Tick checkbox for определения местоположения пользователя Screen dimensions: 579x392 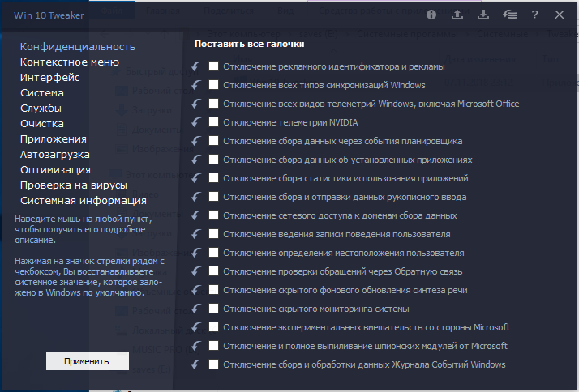coord(213,252)
